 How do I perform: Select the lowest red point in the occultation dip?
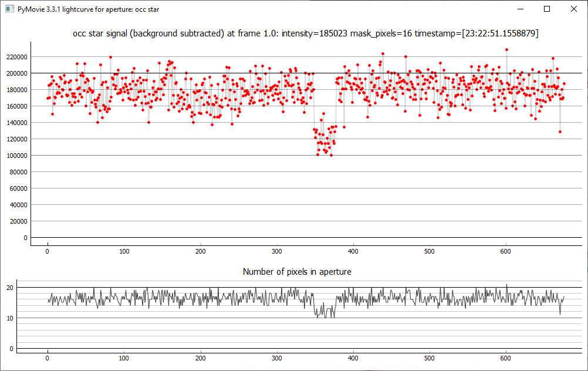[331, 156]
